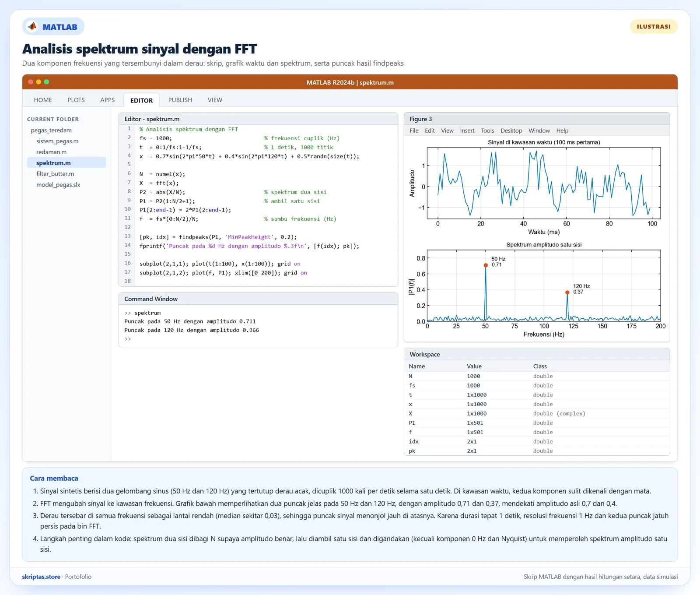This screenshot has height=595, width=700.
Task: Click line number 16 in the editor gutter
Action: tap(128, 263)
